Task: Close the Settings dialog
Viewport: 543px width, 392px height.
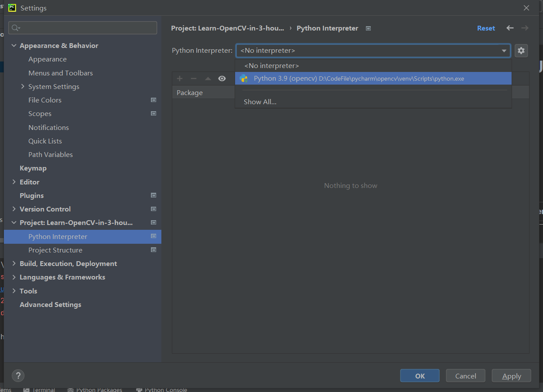Action: tap(526, 8)
